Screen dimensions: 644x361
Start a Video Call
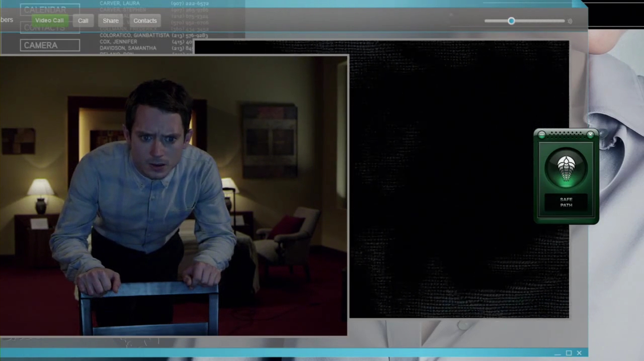pos(49,21)
